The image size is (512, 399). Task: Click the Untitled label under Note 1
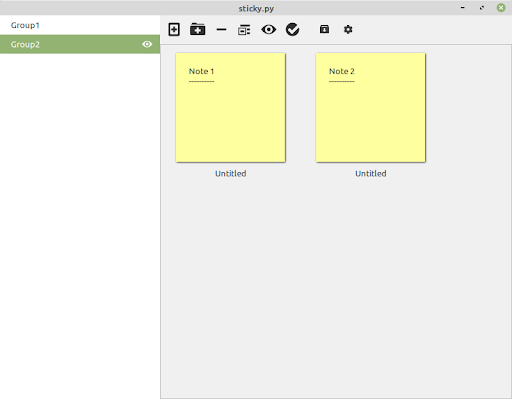point(231,174)
